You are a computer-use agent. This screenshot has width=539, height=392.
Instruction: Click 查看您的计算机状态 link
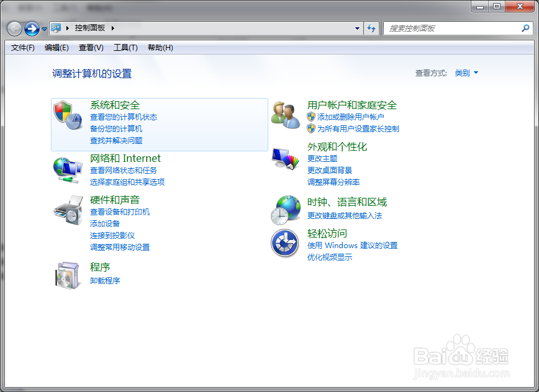(124, 117)
